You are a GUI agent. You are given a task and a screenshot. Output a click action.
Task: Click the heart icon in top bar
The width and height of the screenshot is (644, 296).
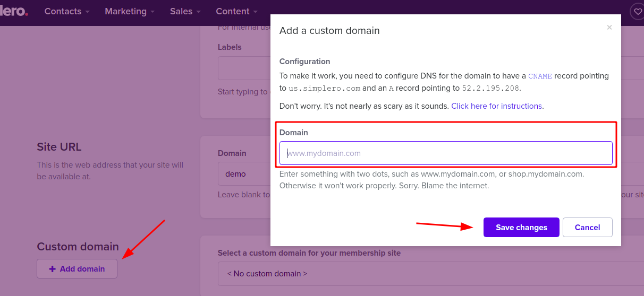point(637,11)
